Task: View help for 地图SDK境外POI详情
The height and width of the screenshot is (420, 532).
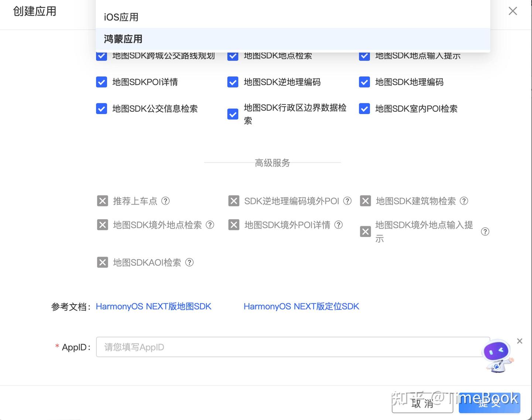Action: pyautogui.click(x=338, y=225)
